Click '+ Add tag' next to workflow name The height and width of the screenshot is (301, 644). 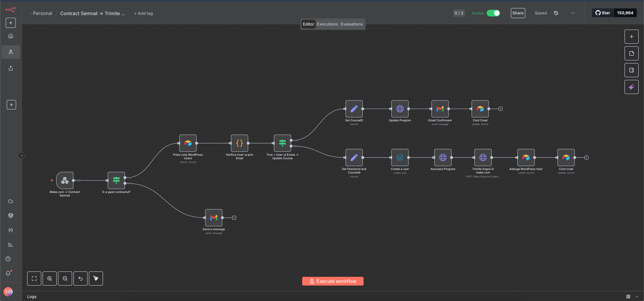click(143, 14)
